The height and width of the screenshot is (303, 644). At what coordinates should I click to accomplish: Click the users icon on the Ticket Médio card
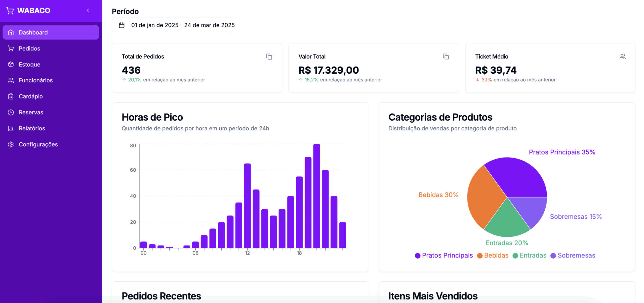(622, 57)
